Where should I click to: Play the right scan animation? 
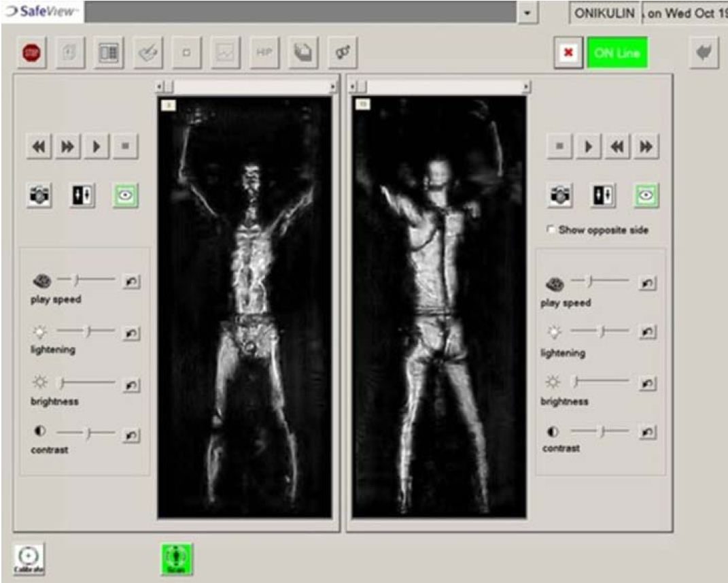[x=589, y=147]
